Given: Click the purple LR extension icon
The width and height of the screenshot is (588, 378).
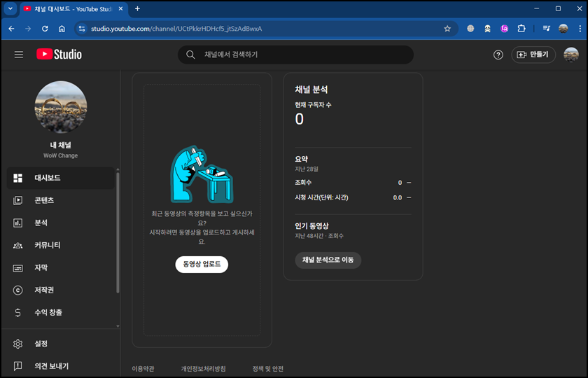Looking at the screenshot, I should click(x=505, y=29).
